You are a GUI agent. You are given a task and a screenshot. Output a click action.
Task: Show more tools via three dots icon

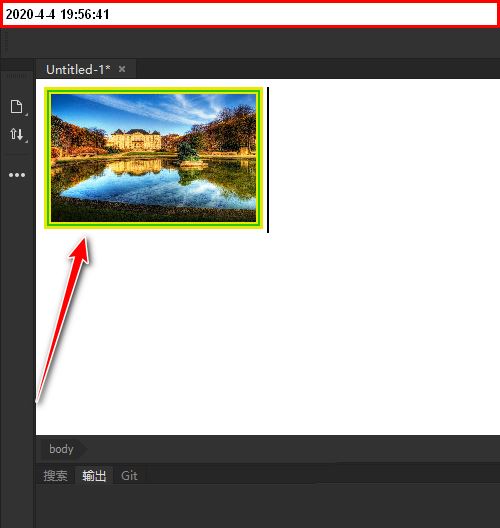pyautogui.click(x=17, y=175)
